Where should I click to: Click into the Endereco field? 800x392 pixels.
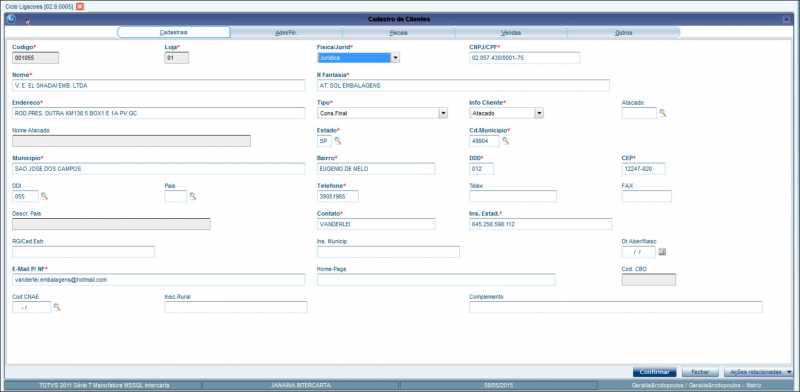(158, 113)
